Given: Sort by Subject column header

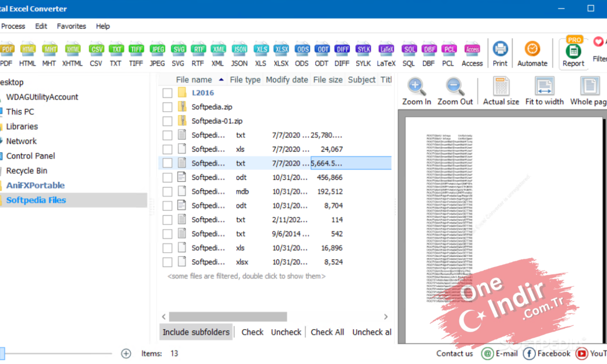Looking at the screenshot, I should pos(362,80).
